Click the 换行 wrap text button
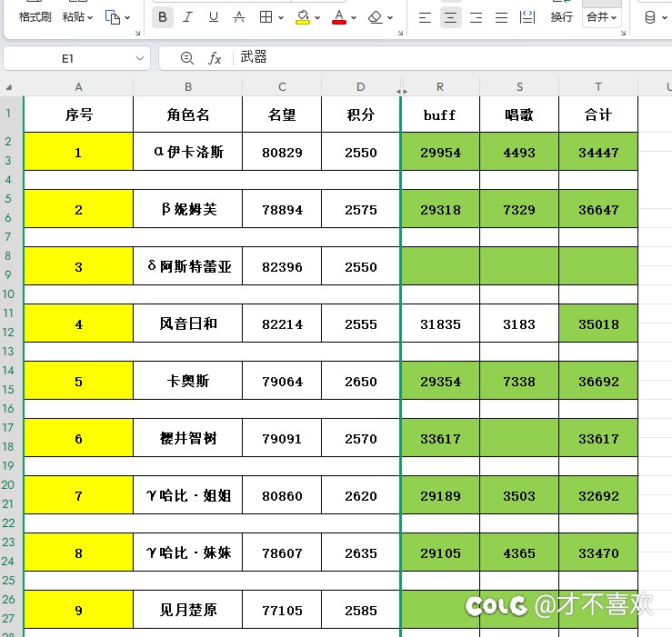This screenshot has height=637, width=672. pos(561,17)
